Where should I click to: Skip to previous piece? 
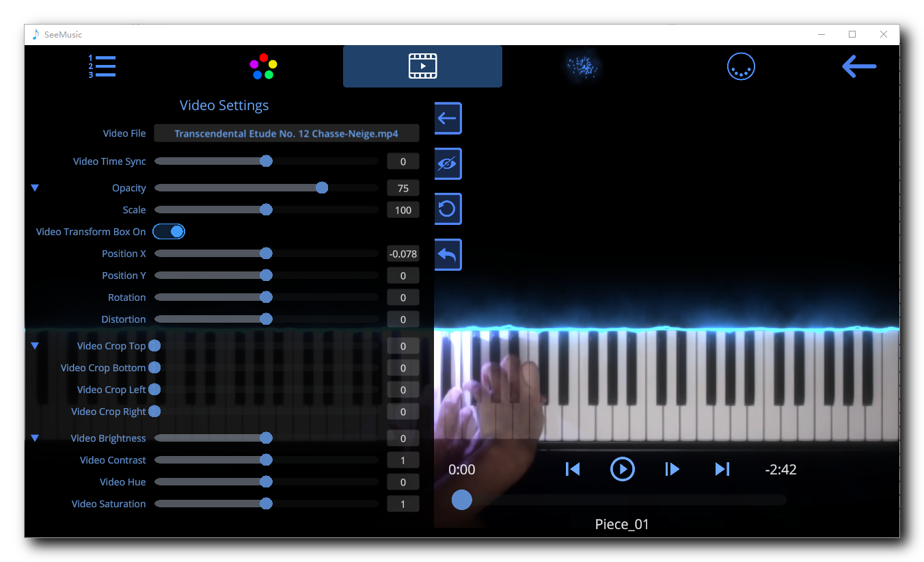coord(573,469)
